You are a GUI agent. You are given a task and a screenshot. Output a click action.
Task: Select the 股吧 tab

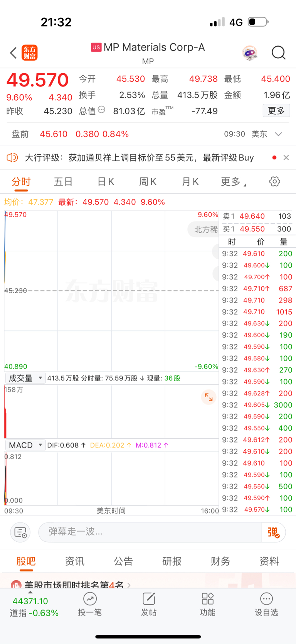[x=26, y=561]
